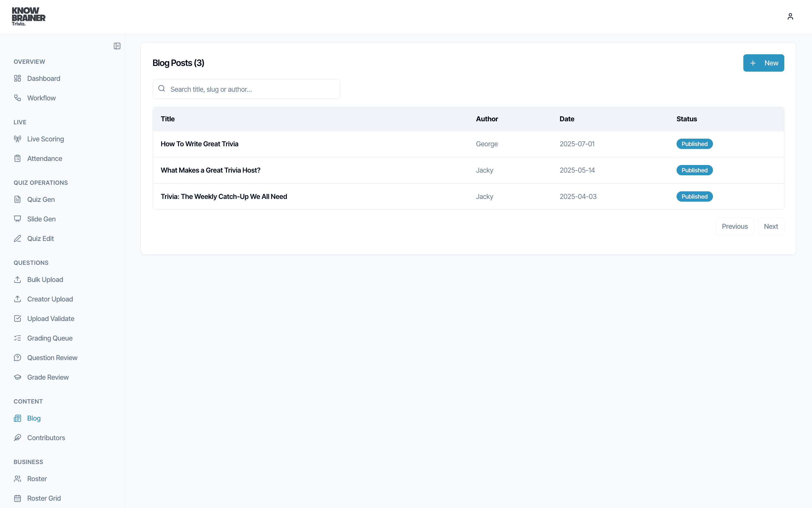Viewport: 812px width, 508px height.
Task: Click the Workflow icon in sidebar
Action: pyautogui.click(x=17, y=98)
